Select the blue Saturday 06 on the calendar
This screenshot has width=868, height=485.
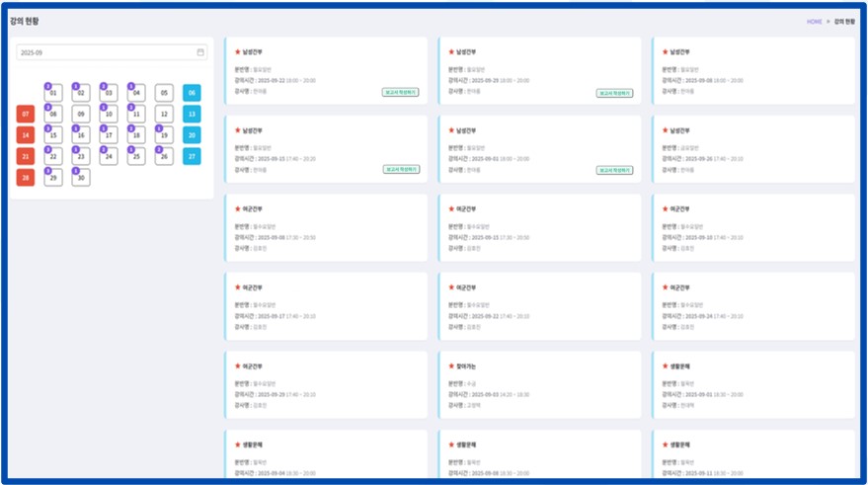pos(192,93)
